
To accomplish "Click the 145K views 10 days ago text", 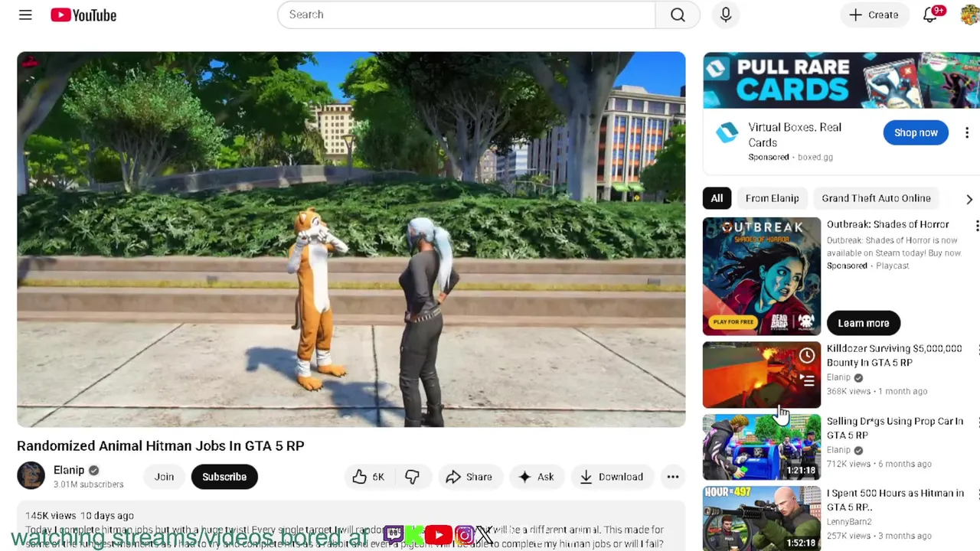I will [80, 516].
